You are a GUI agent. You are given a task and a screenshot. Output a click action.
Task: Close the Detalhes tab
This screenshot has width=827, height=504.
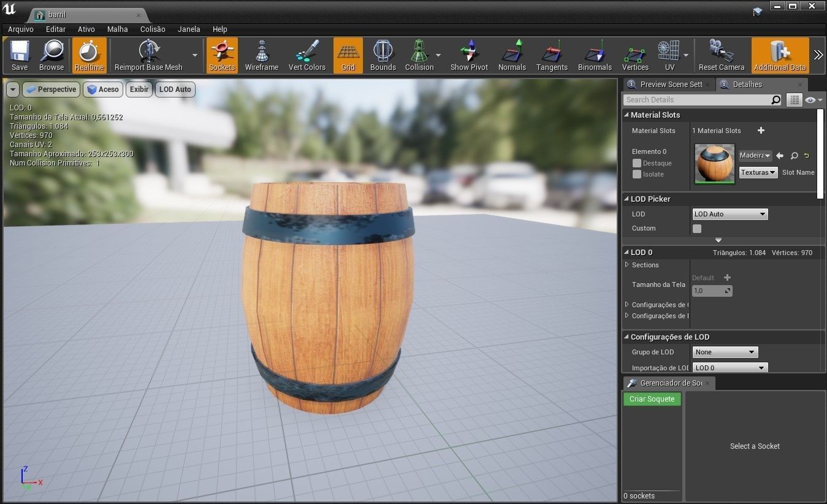pos(800,85)
